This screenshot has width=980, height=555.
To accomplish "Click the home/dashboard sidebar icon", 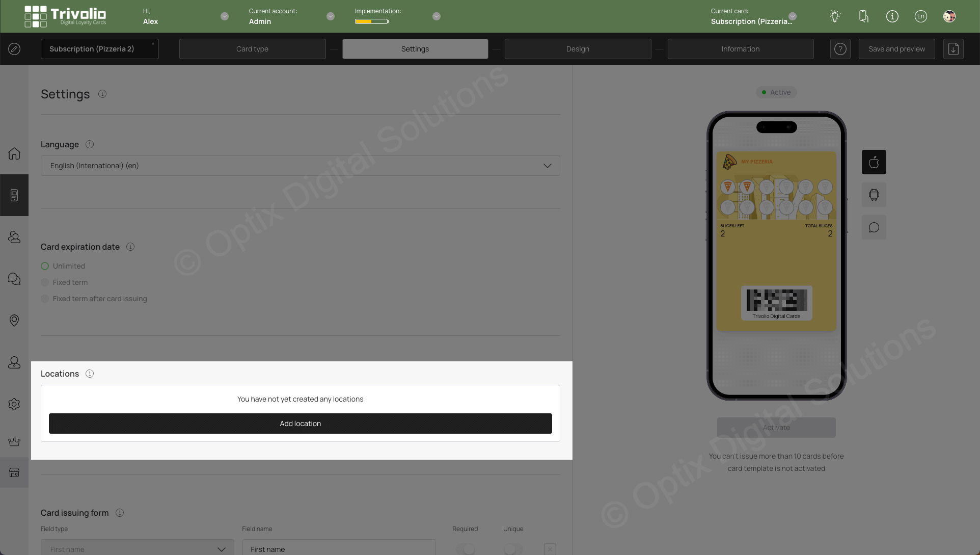I will [x=14, y=154].
